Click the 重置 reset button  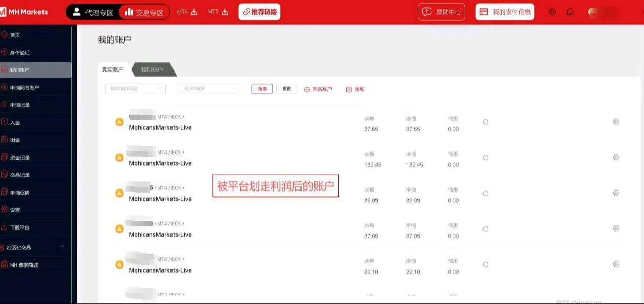287,89
